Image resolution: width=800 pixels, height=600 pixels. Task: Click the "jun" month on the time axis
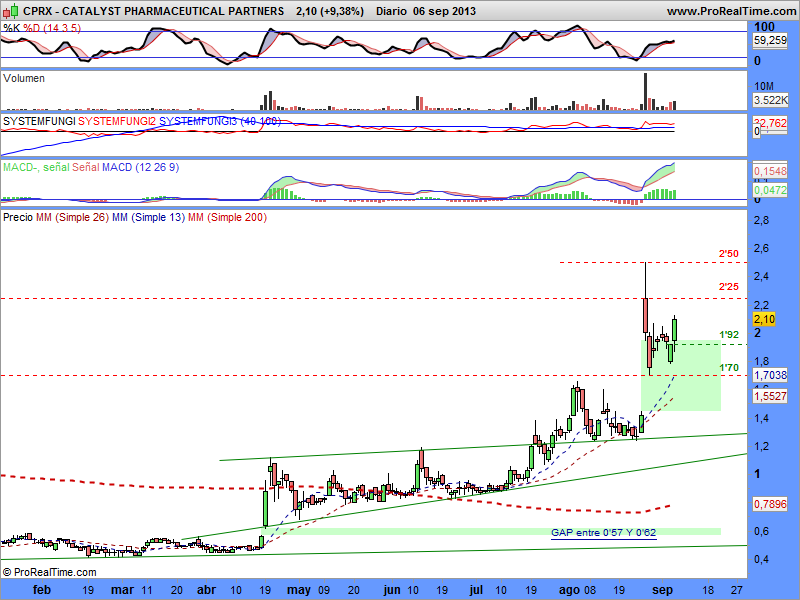392,591
